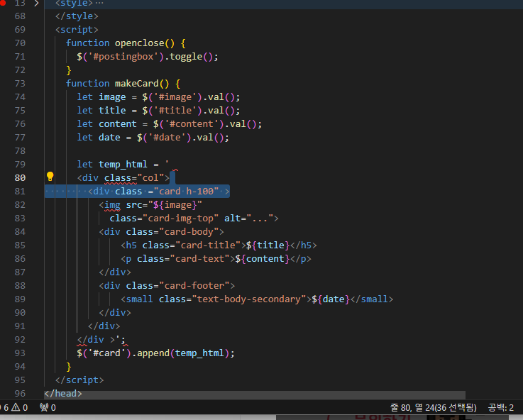Click the closing '</script>' tag

pos(79,380)
